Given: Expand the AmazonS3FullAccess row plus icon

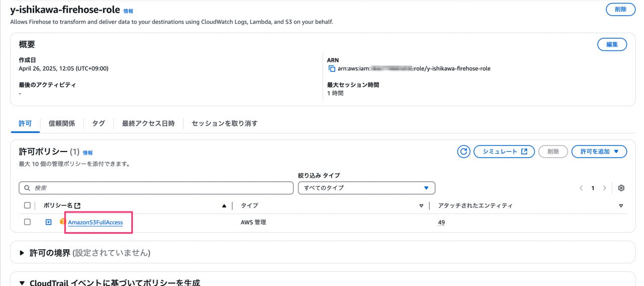Looking at the screenshot, I should pos(48,222).
